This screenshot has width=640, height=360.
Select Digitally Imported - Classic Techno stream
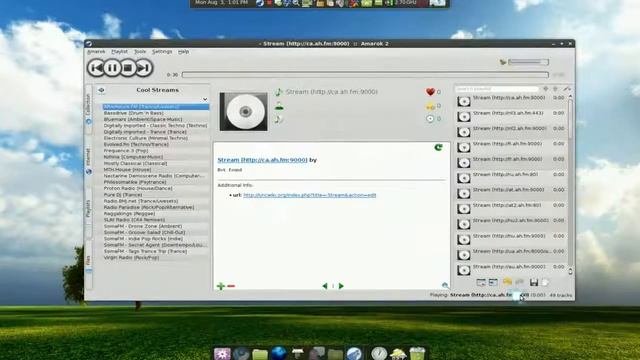156,126
